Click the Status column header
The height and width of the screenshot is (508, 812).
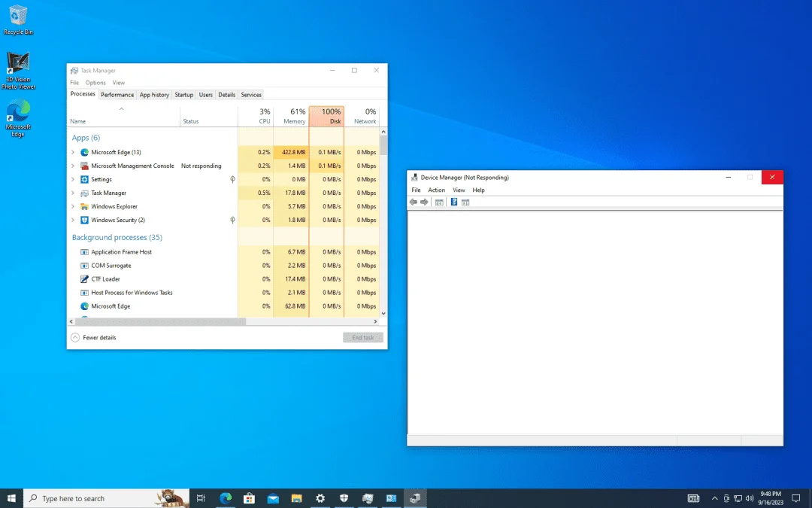[x=209, y=116]
